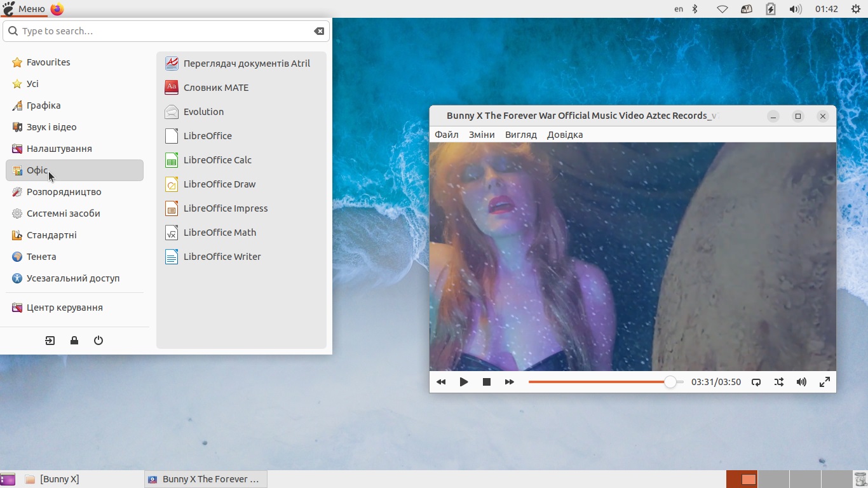Open the system volume tray icon
868x488 pixels.
tap(795, 9)
